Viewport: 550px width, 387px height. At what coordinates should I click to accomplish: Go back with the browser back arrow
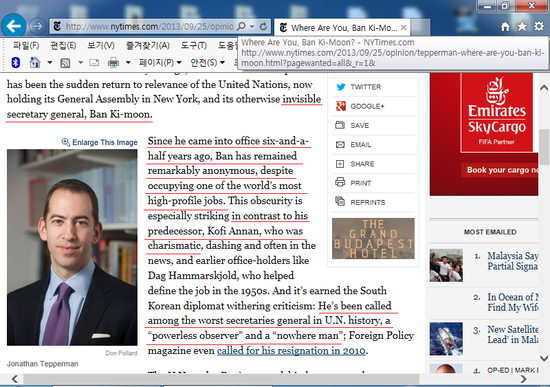(14, 26)
